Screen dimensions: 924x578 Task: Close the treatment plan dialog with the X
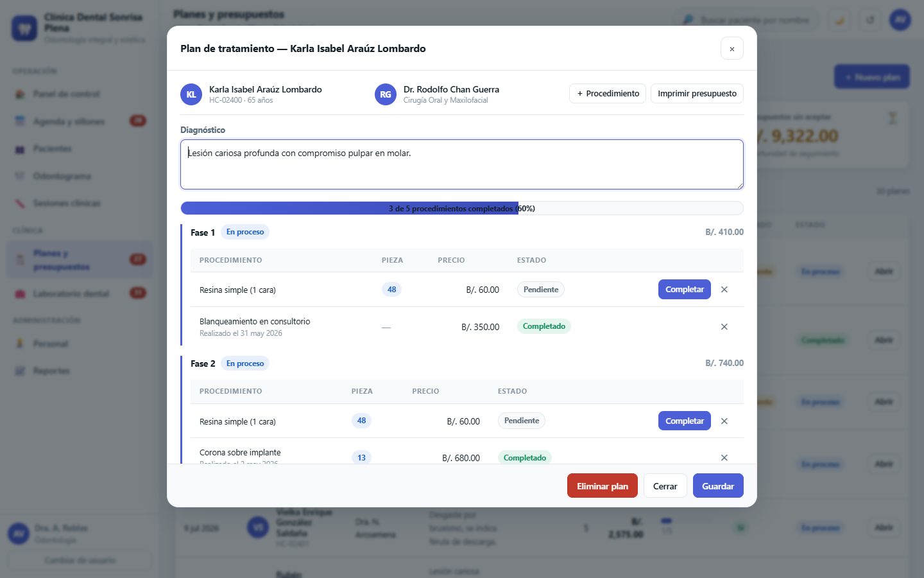[x=732, y=49]
